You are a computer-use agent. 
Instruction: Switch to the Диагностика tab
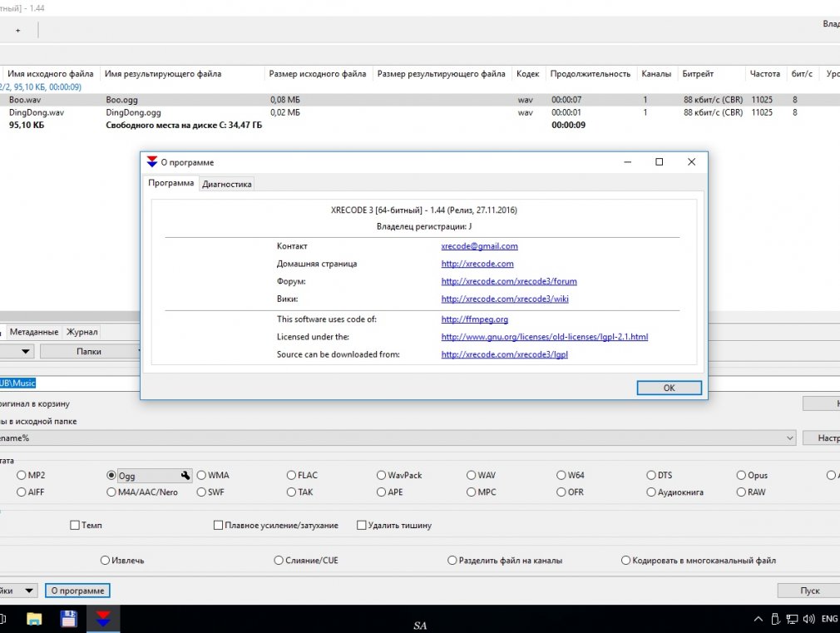[226, 184]
